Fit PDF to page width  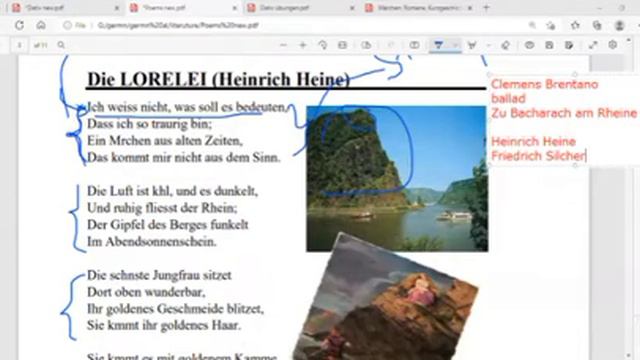pyautogui.click(x=342, y=45)
